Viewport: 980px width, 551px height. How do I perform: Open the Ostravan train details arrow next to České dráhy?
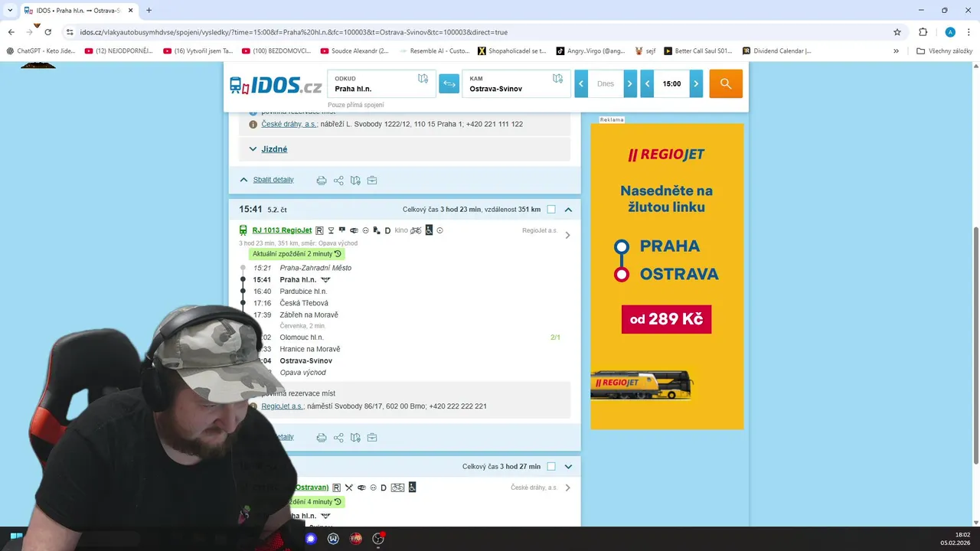tap(567, 487)
